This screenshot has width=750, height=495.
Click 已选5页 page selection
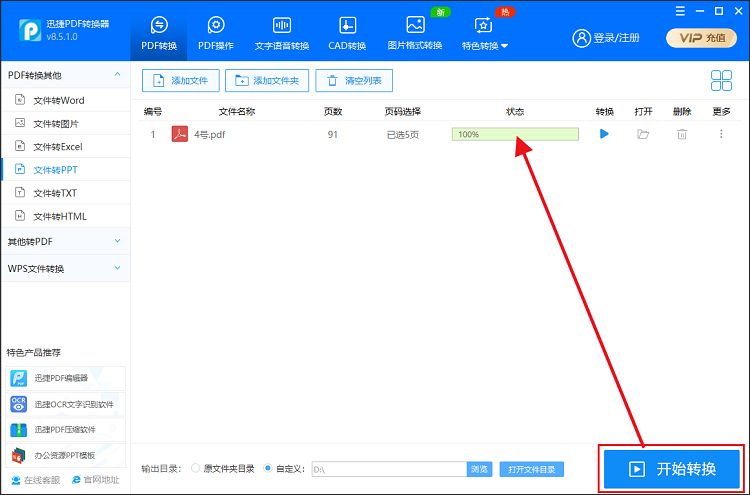click(x=403, y=135)
